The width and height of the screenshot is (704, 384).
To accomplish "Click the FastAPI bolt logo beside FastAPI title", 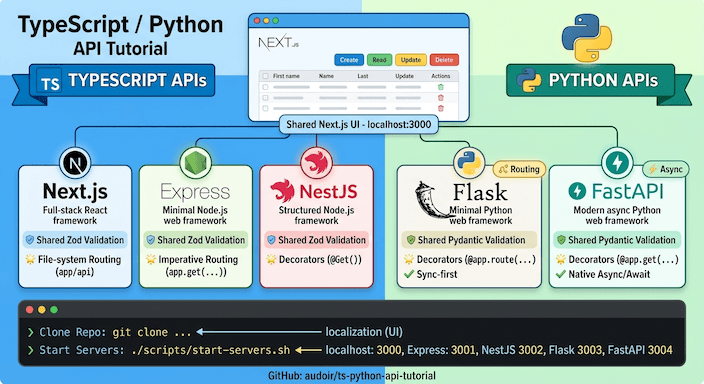I will coord(577,191).
